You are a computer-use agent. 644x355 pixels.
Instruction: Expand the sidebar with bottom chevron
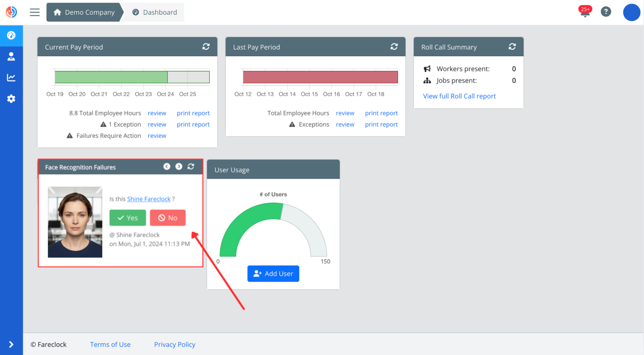click(11, 344)
